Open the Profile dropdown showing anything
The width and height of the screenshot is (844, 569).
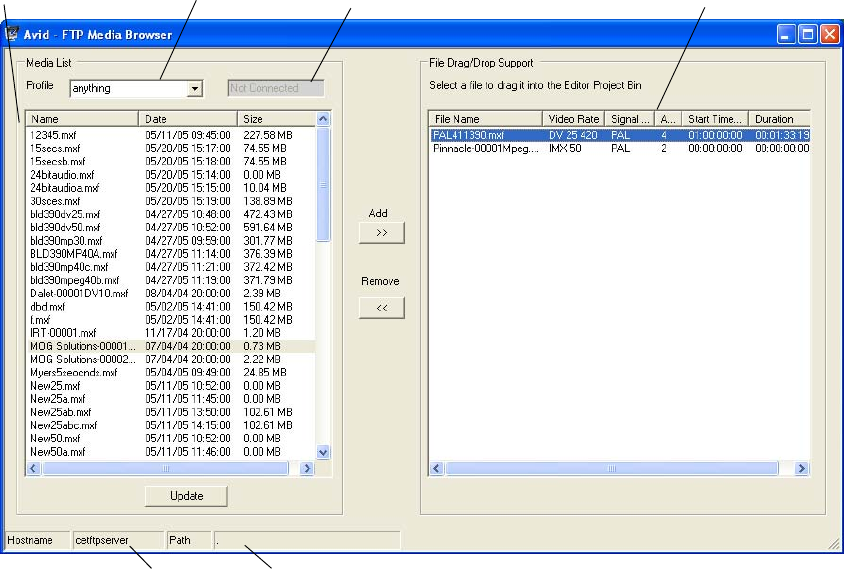pyautogui.click(x=136, y=88)
